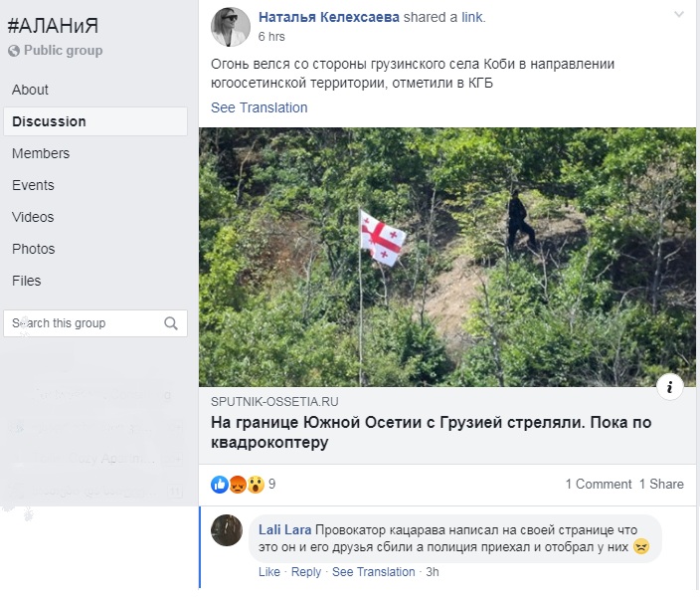
Task: Open the Events section
Action: pos(33,185)
